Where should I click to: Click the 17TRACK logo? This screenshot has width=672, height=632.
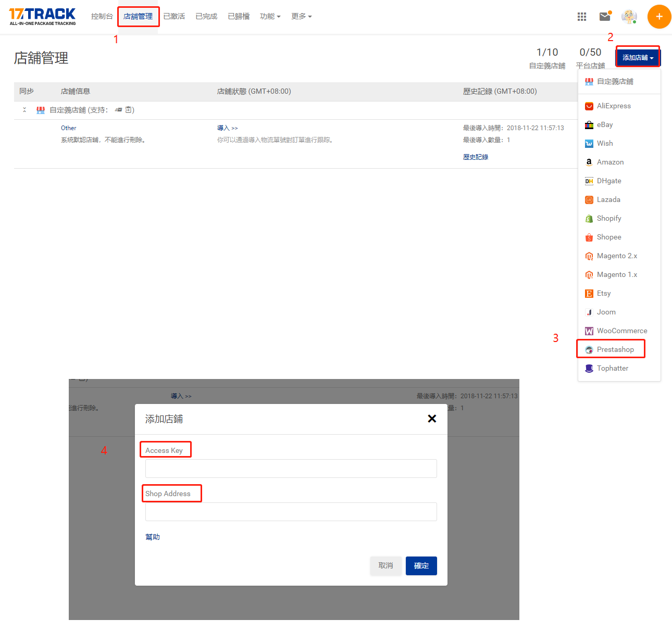click(42, 17)
